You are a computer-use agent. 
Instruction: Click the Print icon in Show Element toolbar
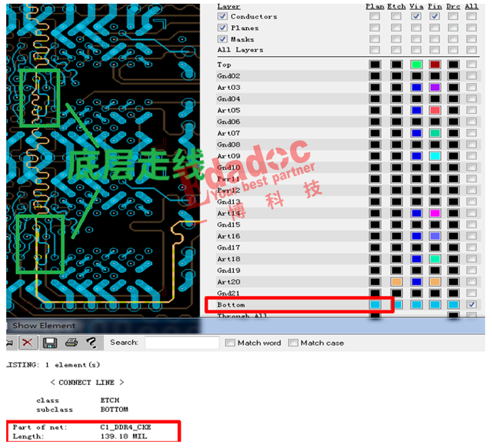click(x=71, y=342)
